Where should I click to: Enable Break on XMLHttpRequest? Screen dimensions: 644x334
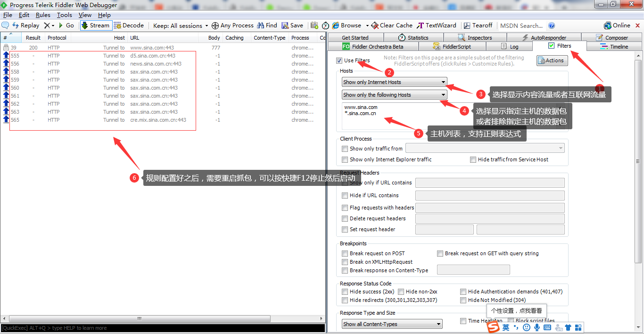[x=345, y=262]
